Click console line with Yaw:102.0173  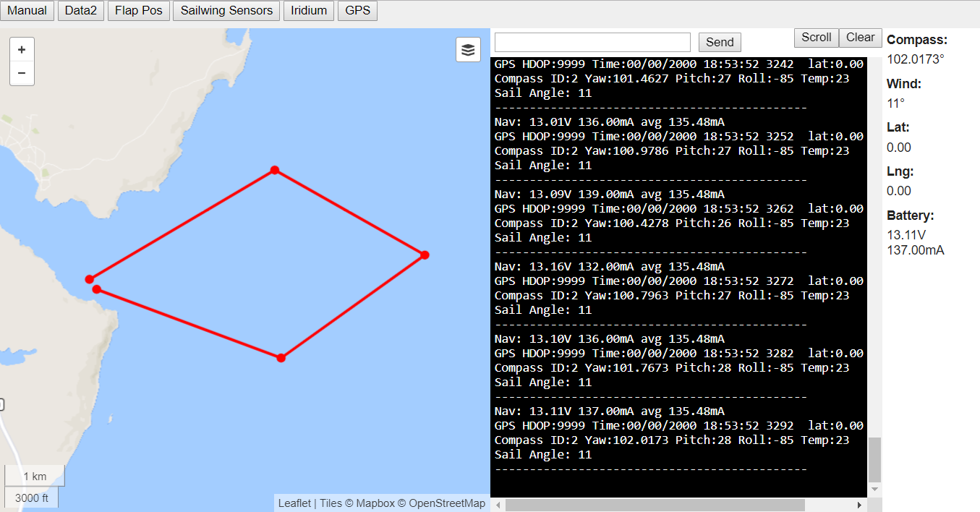(672, 440)
